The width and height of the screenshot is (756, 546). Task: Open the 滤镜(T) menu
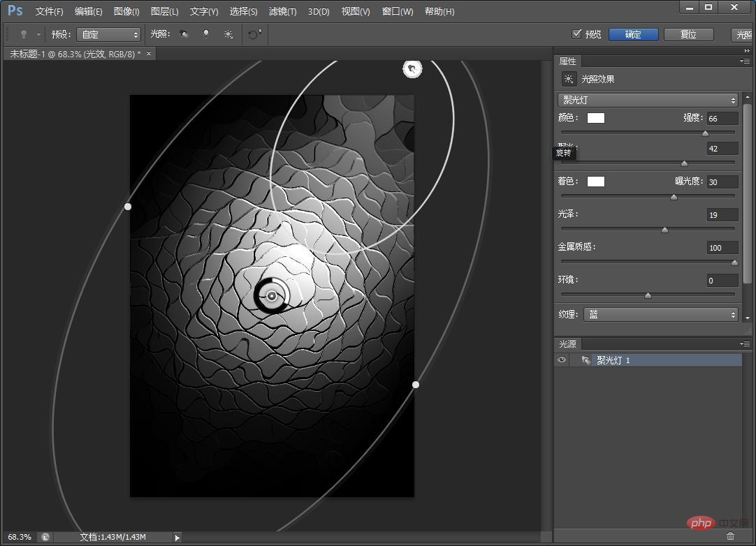tap(282, 11)
